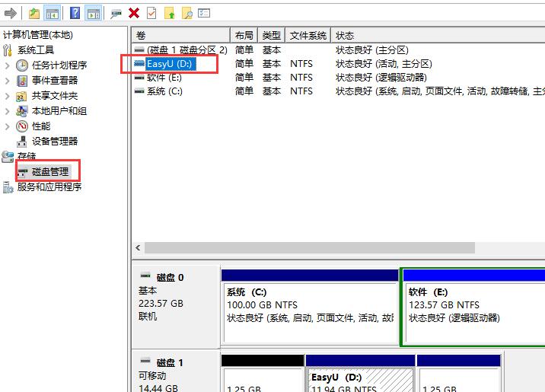Image resolution: width=545 pixels, height=392 pixels.
Task: Click the disk connection plug toolbar icon
Action: pos(116,14)
